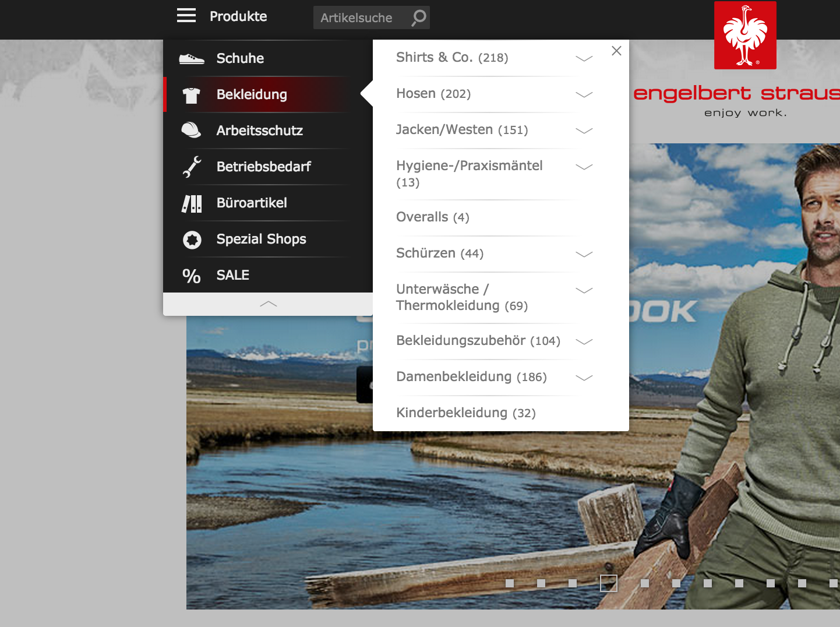The image size is (840, 627).
Task: Click the star badge Spezial Shops icon
Action: tap(192, 239)
